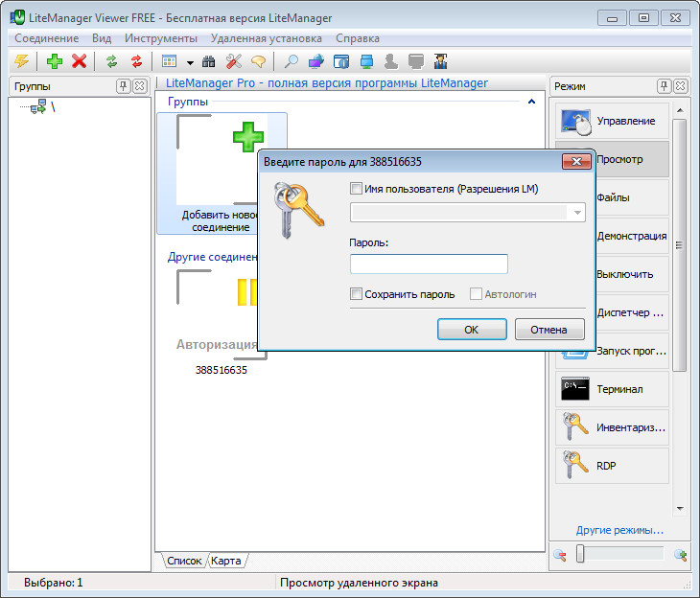Open the Удаленная установка menu
Screen dimensions: 700x598
click(x=266, y=38)
